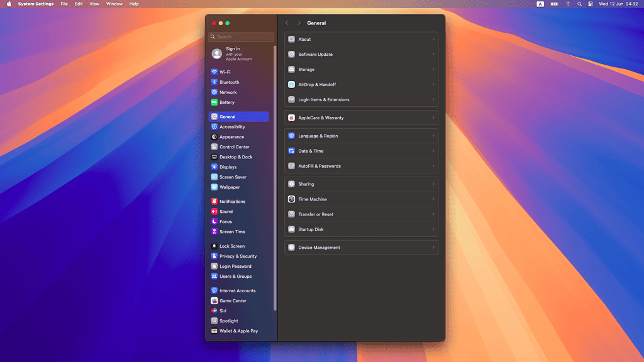Open Spotlight search in the menu bar
This screenshot has width=644, height=362.
coord(579,4)
